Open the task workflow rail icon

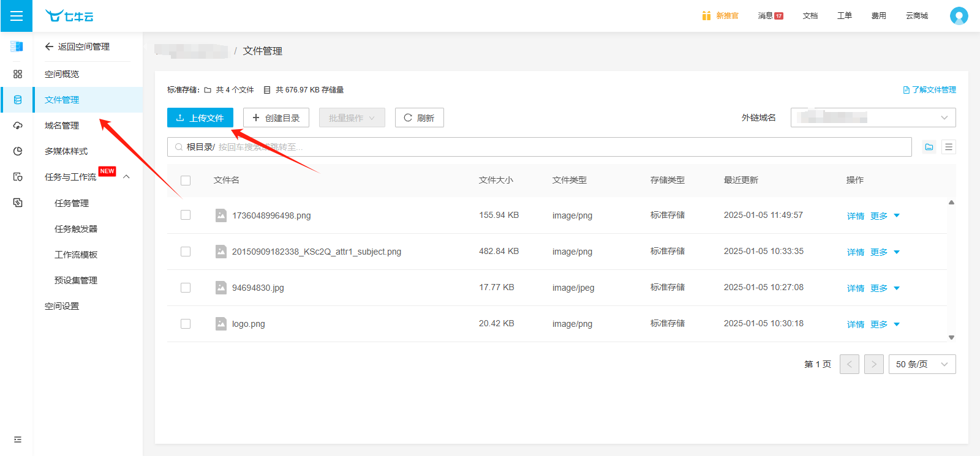(18, 177)
